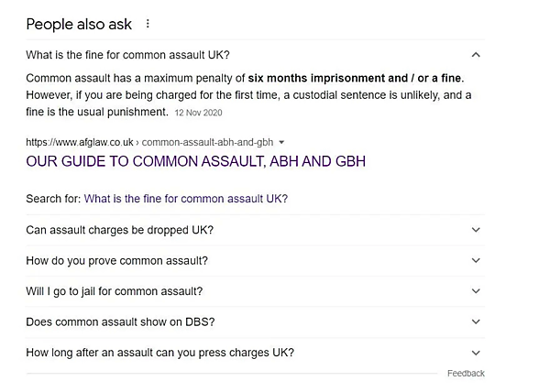The width and height of the screenshot is (550, 392).
Task: Expand chevron for 'Will I go to jail' question
Action: tap(475, 291)
